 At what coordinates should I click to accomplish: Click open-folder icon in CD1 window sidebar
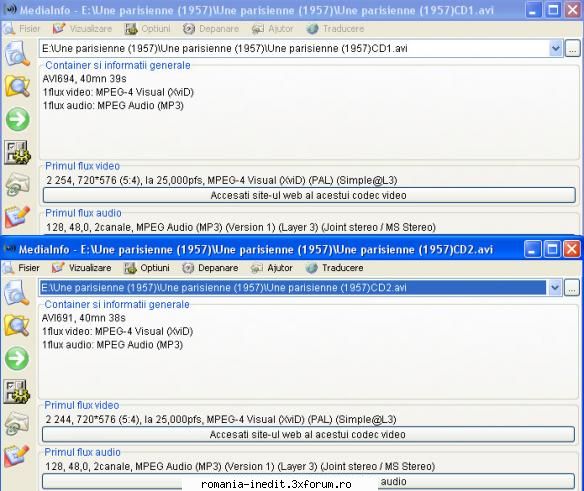(x=17, y=86)
